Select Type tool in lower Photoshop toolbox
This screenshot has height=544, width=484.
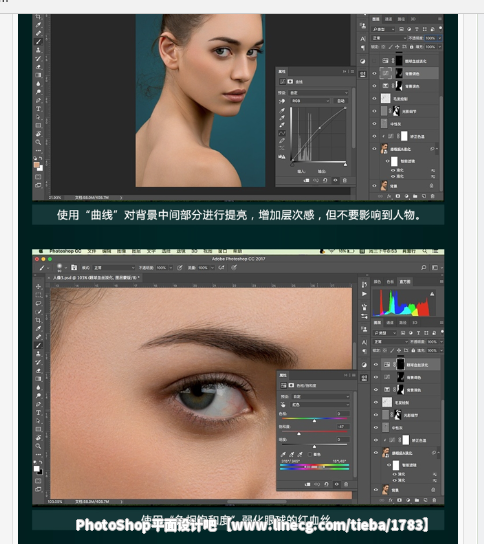coord(38,413)
